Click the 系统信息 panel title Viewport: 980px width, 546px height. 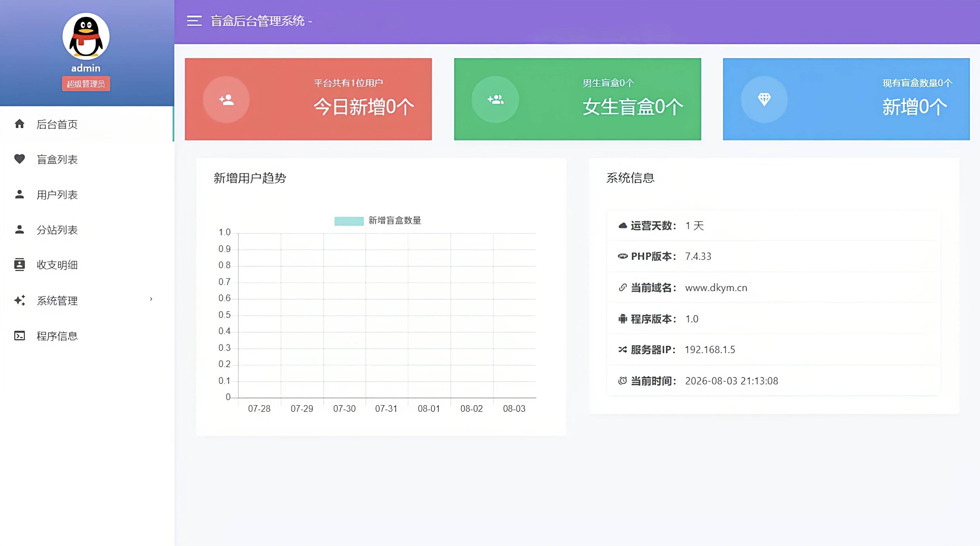pyautogui.click(x=630, y=178)
